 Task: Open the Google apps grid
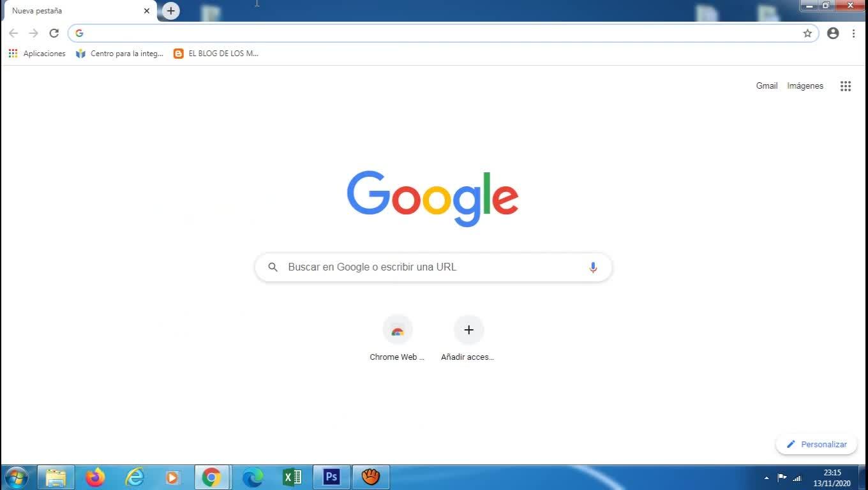[x=846, y=86]
